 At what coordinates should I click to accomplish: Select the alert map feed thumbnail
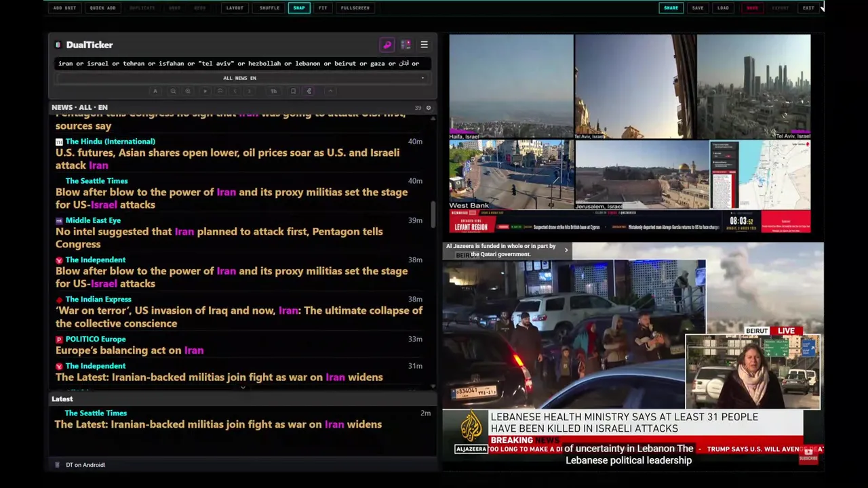click(760, 175)
